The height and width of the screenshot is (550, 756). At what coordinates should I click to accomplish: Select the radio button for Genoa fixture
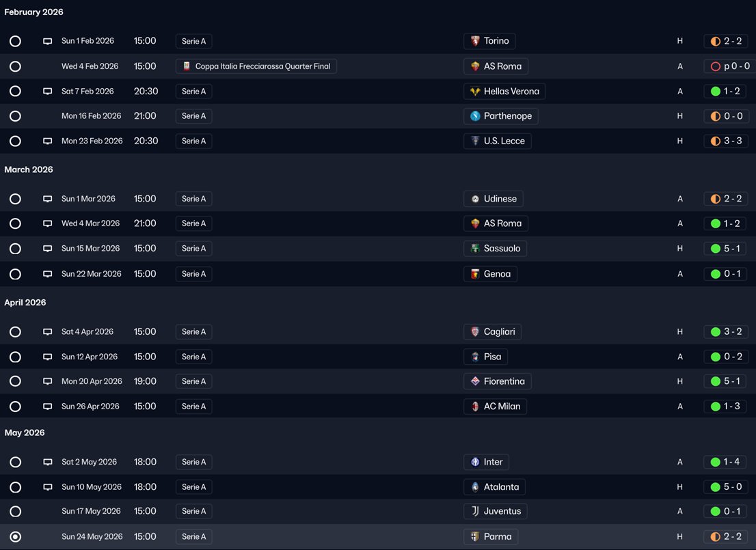point(16,274)
